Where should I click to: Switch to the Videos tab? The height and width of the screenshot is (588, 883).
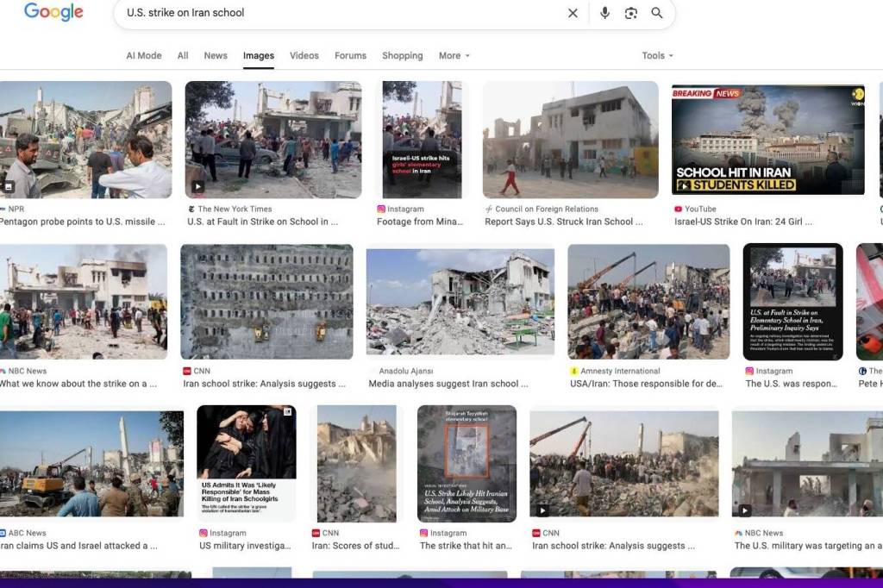[304, 55]
